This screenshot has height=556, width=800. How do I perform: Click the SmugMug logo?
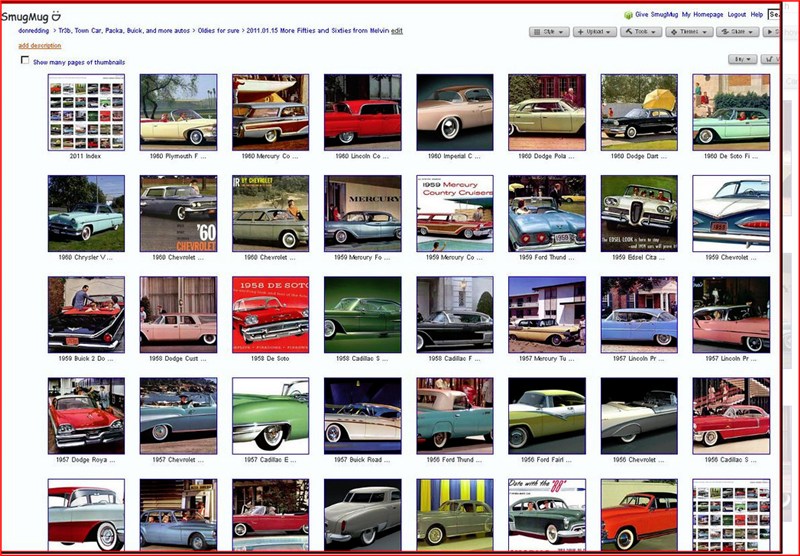(x=31, y=16)
